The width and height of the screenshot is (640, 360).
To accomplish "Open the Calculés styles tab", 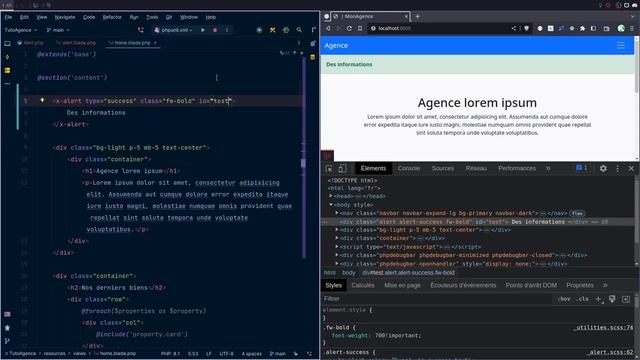I will [363, 285].
